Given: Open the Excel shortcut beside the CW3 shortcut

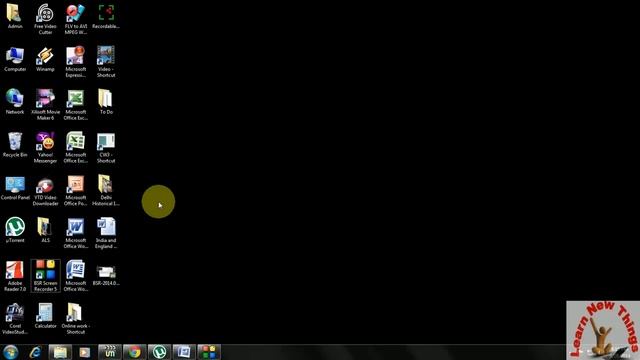Looking at the screenshot, I should tap(76, 148).
